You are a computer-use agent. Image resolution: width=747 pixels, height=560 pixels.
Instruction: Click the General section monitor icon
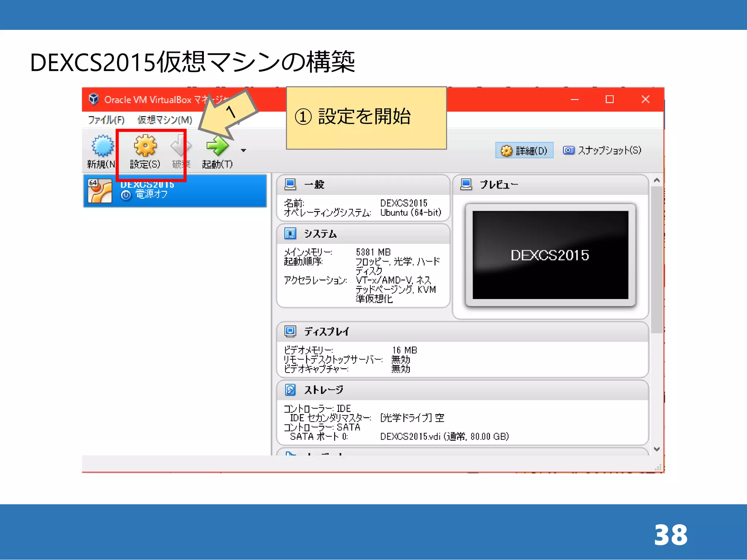290,184
